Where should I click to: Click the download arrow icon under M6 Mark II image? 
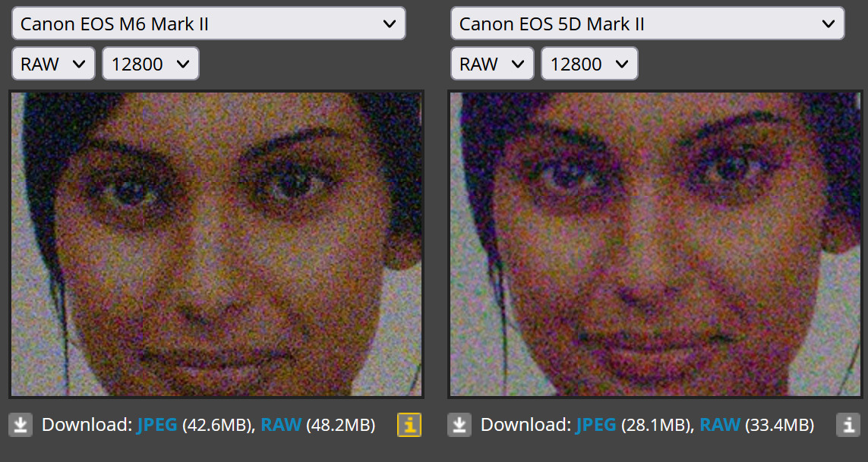[x=21, y=425]
